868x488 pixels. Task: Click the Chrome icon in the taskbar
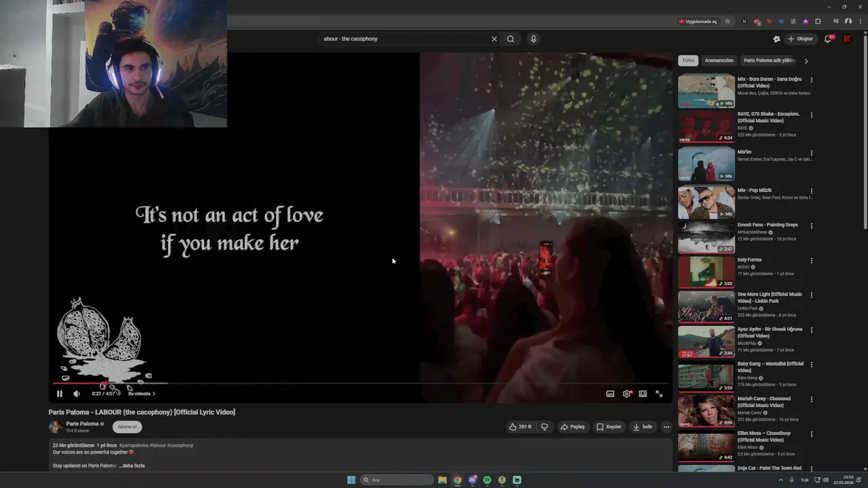[457, 480]
